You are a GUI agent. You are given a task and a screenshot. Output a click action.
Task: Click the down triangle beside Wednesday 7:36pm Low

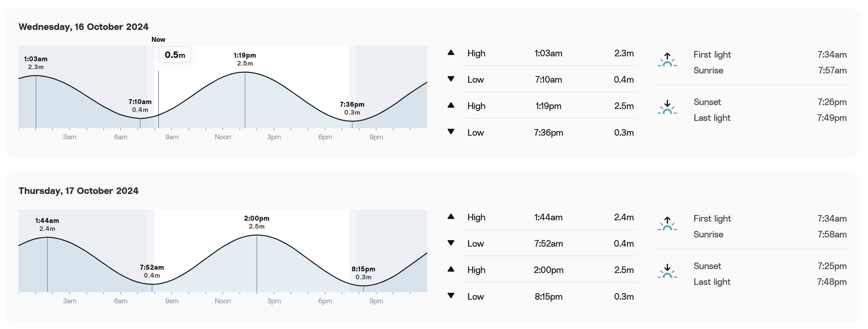(451, 132)
